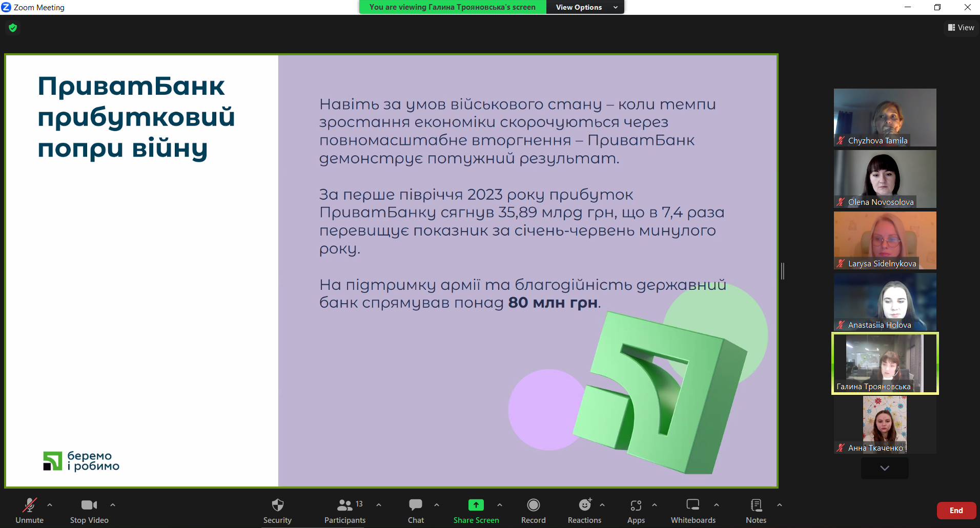Click the green encryption shield icon
980x528 pixels.
tap(13, 28)
